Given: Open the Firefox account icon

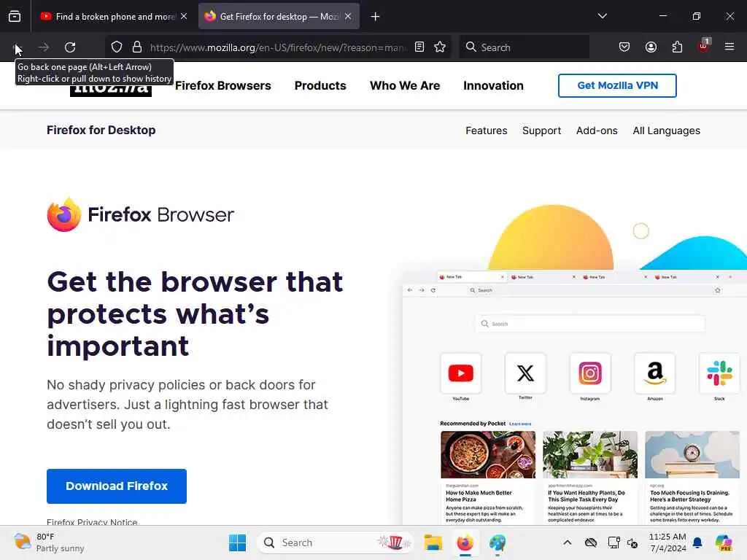Looking at the screenshot, I should click(x=651, y=47).
